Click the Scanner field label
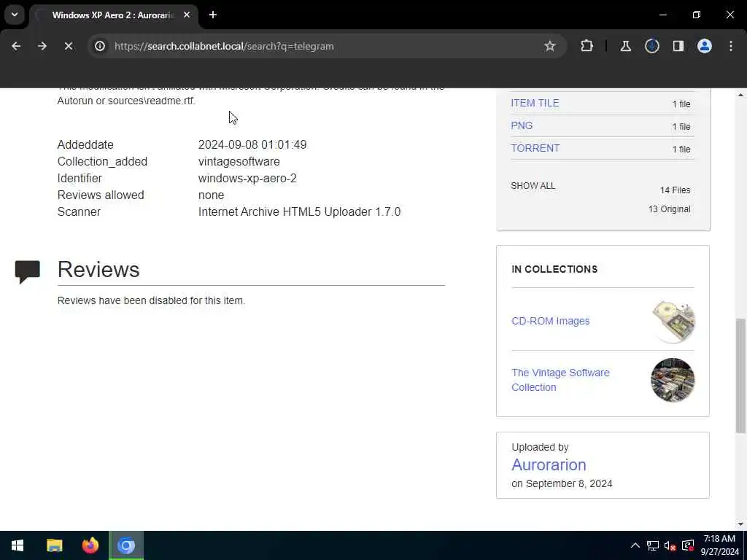Viewport: 747px width, 560px height. (x=79, y=212)
